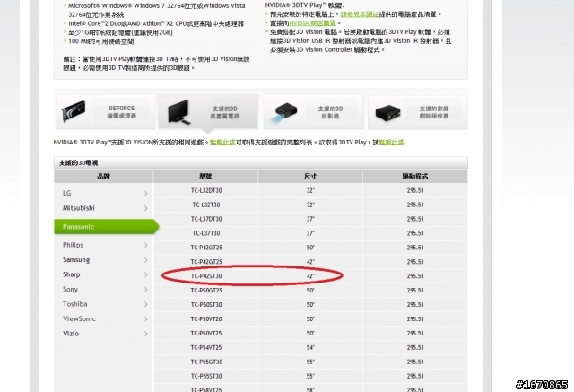This screenshot has height=392, width=574.
Task: Expand the Philips brand chevron
Action: (x=145, y=245)
